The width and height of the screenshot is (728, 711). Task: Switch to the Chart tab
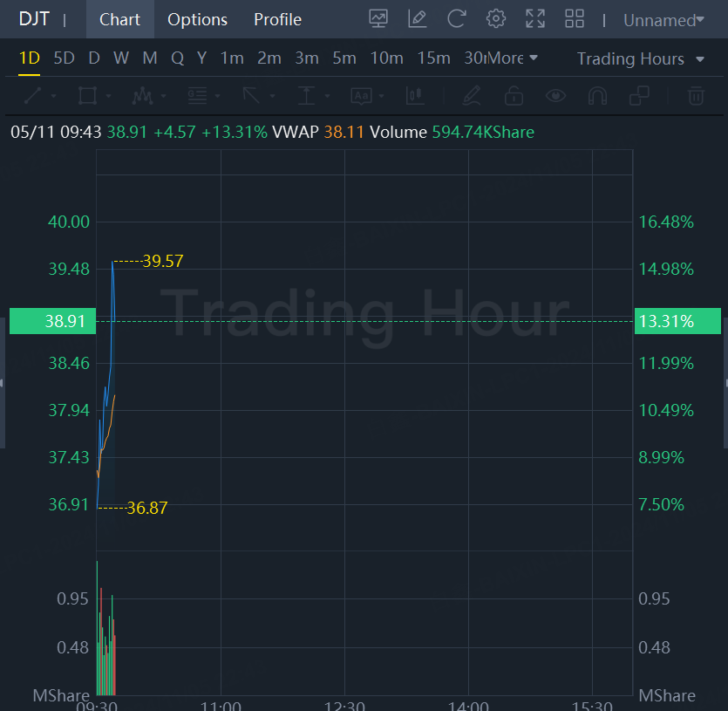pos(119,19)
